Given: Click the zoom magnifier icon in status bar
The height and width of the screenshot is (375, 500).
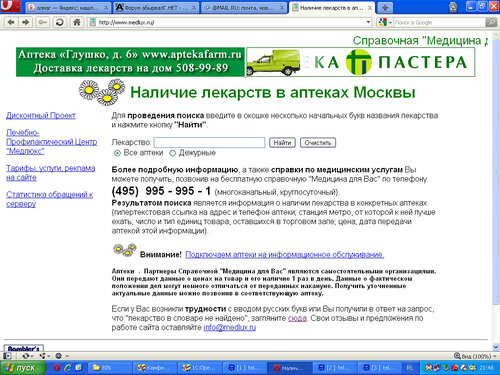Looking at the screenshot, I should click(457, 356).
